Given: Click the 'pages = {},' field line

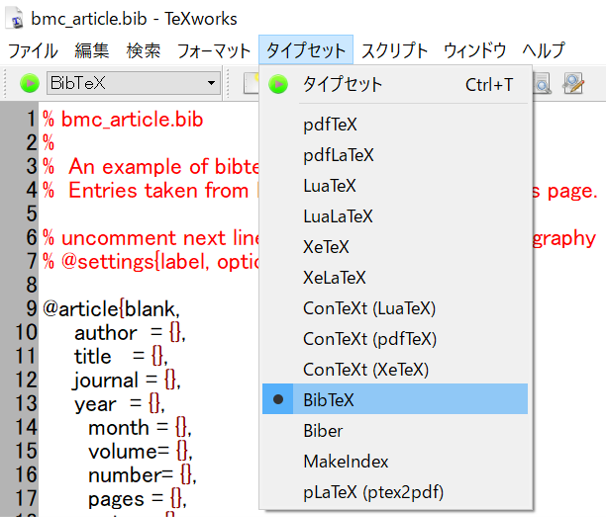Looking at the screenshot, I should tap(137, 499).
